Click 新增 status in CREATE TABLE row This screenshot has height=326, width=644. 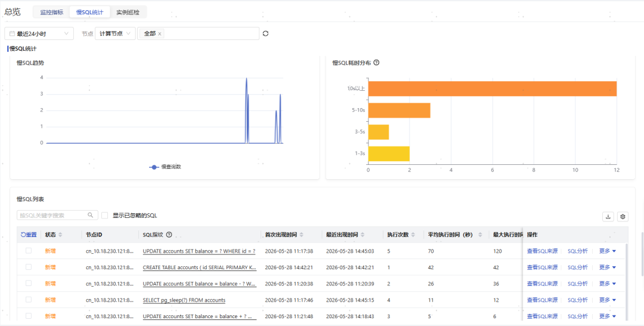pos(50,267)
